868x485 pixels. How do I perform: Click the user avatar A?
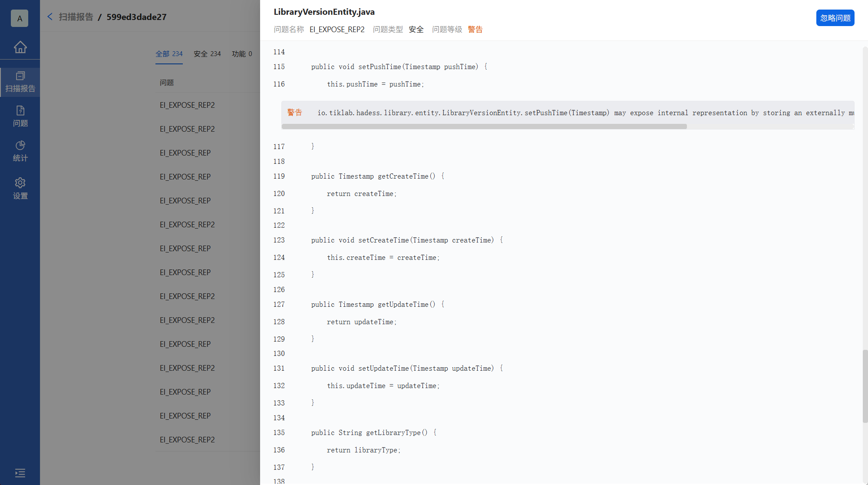click(x=20, y=18)
